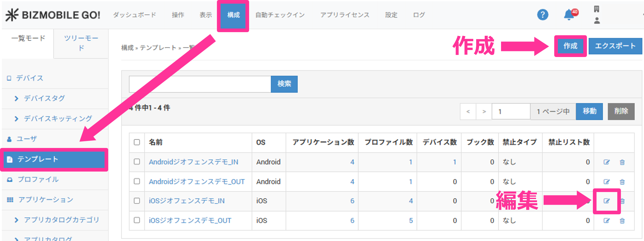Expand the デバイスキッティング sidebar item
The height and width of the screenshot is (241, 644).
(58, 119)
